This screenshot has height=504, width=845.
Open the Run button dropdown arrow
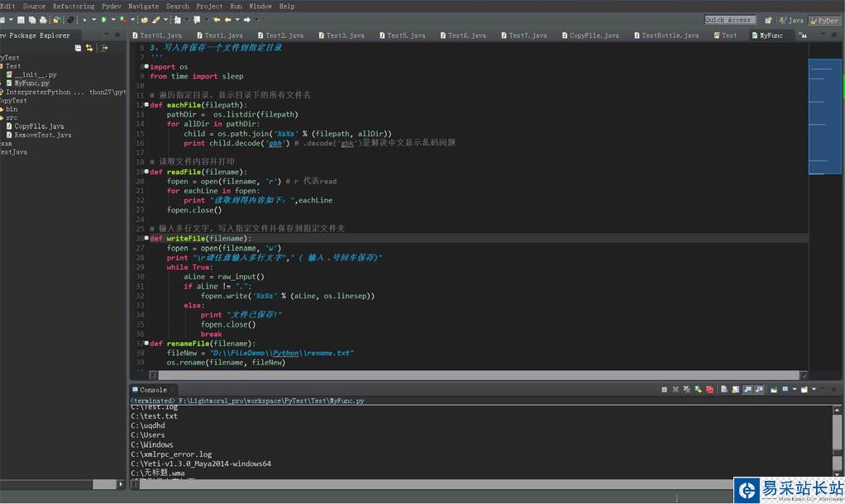click(113, 20)
